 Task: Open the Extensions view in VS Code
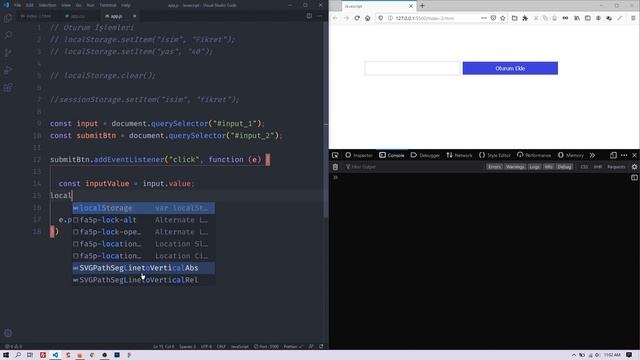(x=8, y=88)
